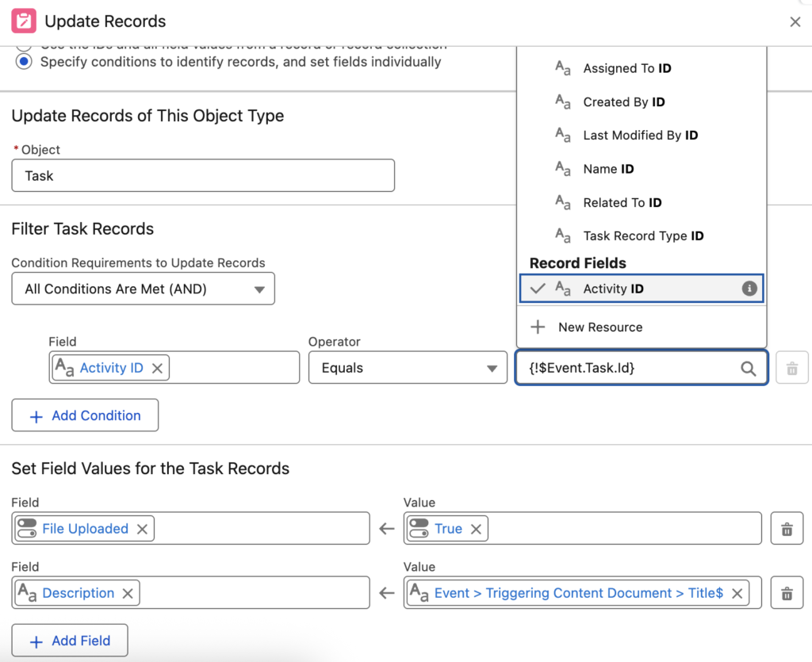The width and height of the screenshot is (812, 662).
Task: Remove the Description field pill
Action: 128,593
